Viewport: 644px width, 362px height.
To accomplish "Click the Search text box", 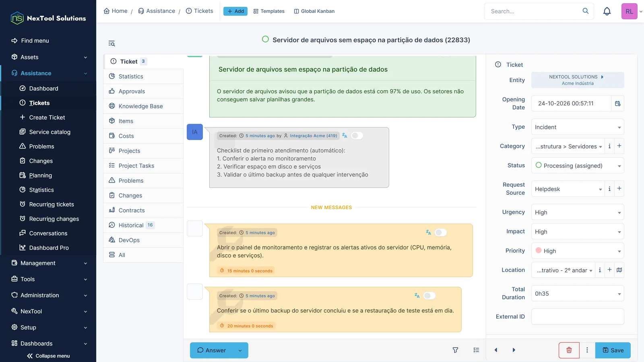I will [534, 11].
